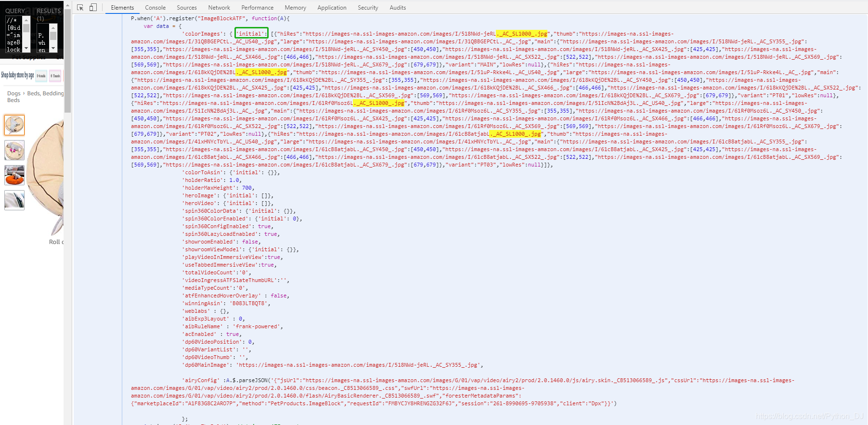Screen dimensions: 868x425
Task: Click the 'totalVideoCount':'0' line
Action: coord(217,272)
